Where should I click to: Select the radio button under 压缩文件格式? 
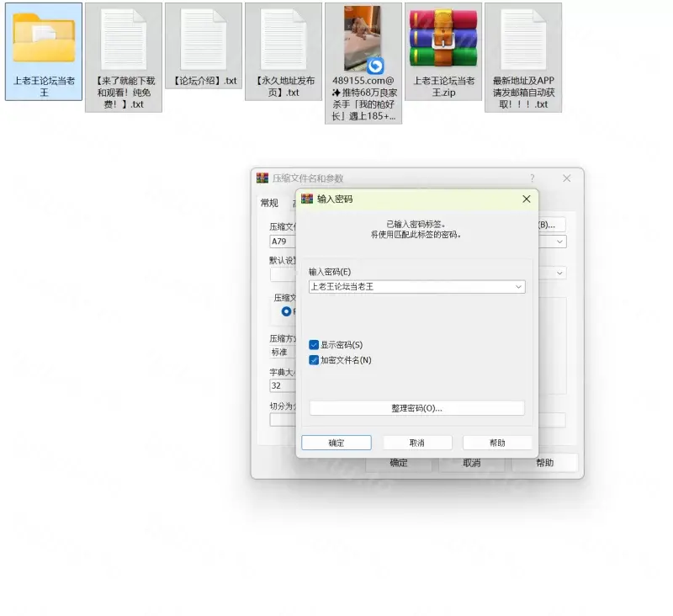point(287,311)
